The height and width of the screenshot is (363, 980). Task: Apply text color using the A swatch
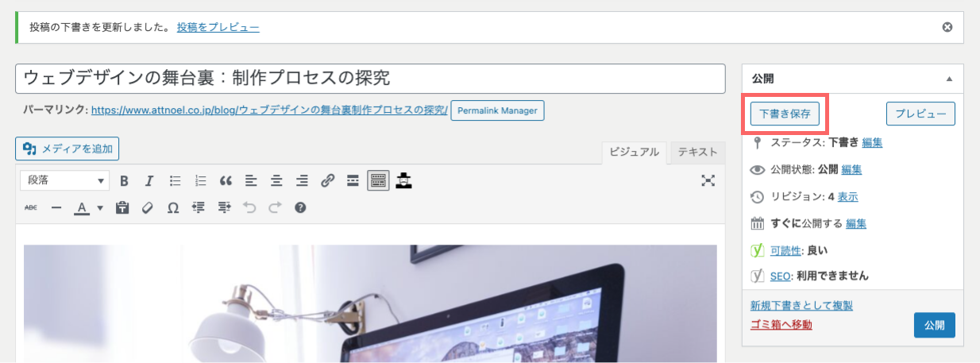(x=81, y=208)
